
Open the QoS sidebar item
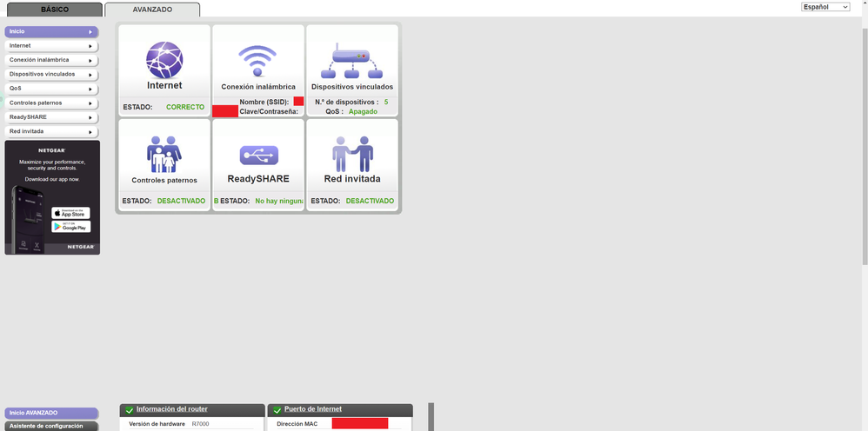pos(51,89)
